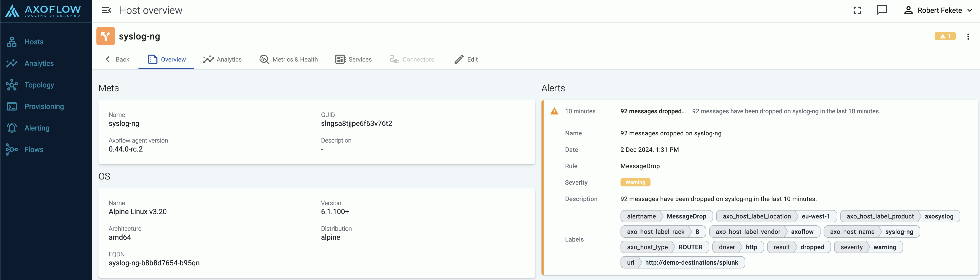The image size is (980, 280).
Task: Open the three-dot more options menu
Action: pos(968,36)
